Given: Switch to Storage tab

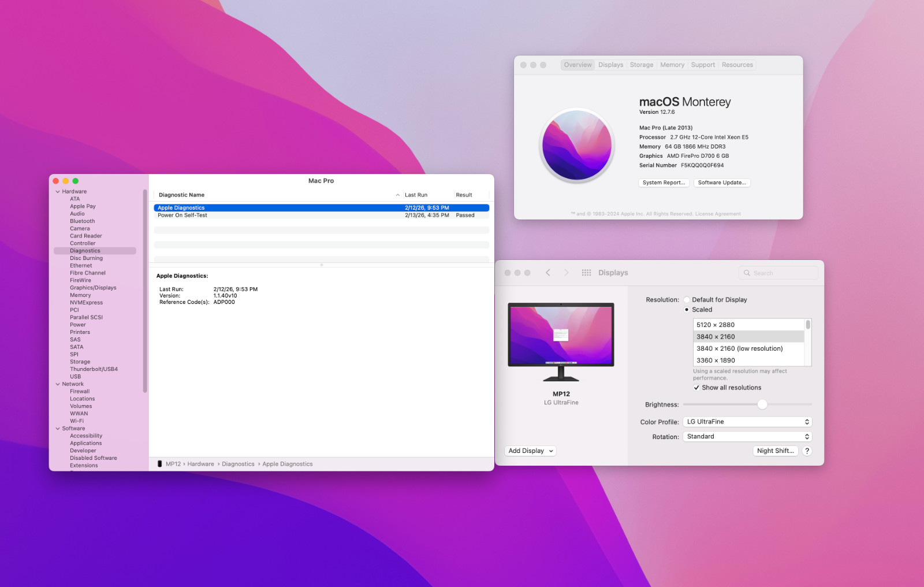Looking at the screenshot, I should coord(642,65).
